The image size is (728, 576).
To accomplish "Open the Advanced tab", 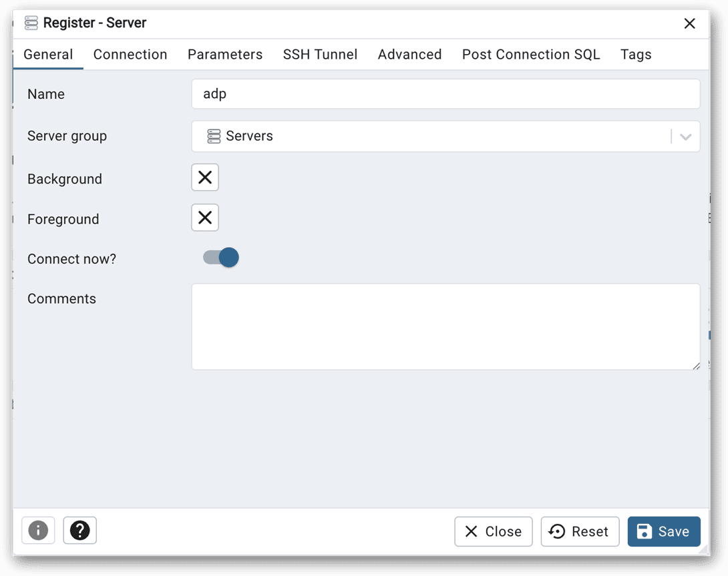I will tap(409, 55).
